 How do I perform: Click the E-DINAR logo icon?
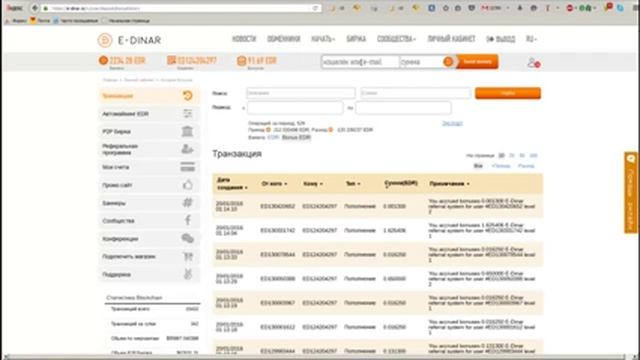pos(105,40)
